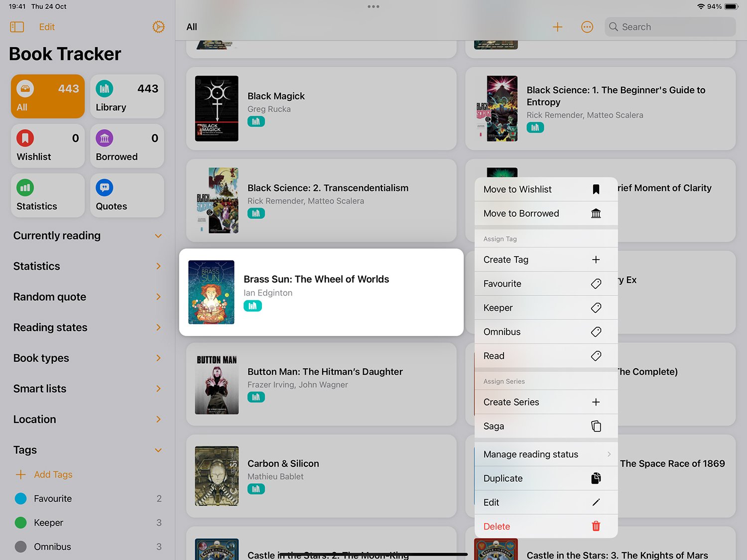
Task: Expand the Smart lists section
Action: 158,389
